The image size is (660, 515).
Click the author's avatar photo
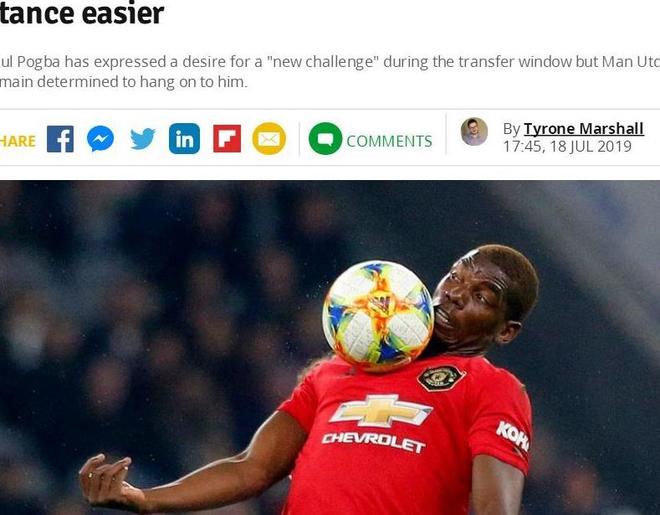(x=474, y=131)
